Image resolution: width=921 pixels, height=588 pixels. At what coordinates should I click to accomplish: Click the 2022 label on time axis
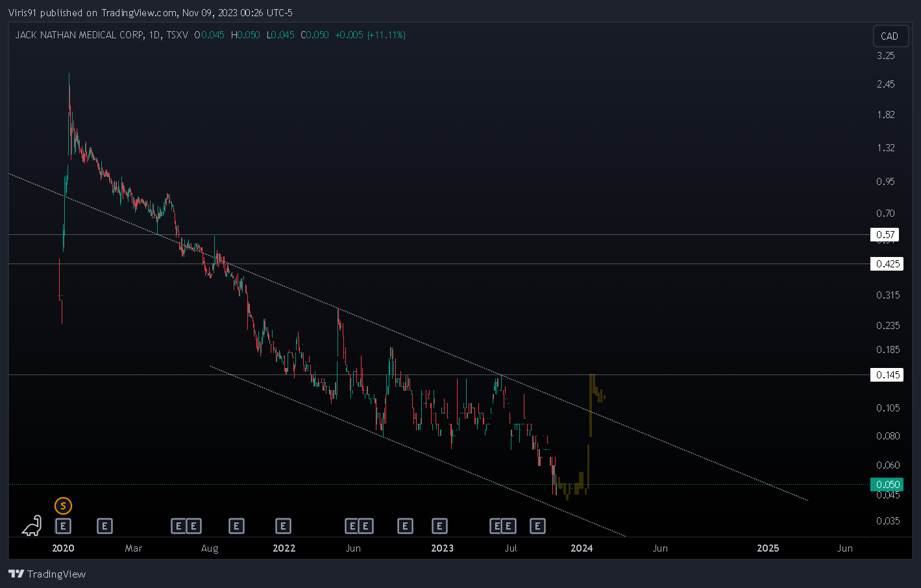pyautogui.click(x=284, y=548)
